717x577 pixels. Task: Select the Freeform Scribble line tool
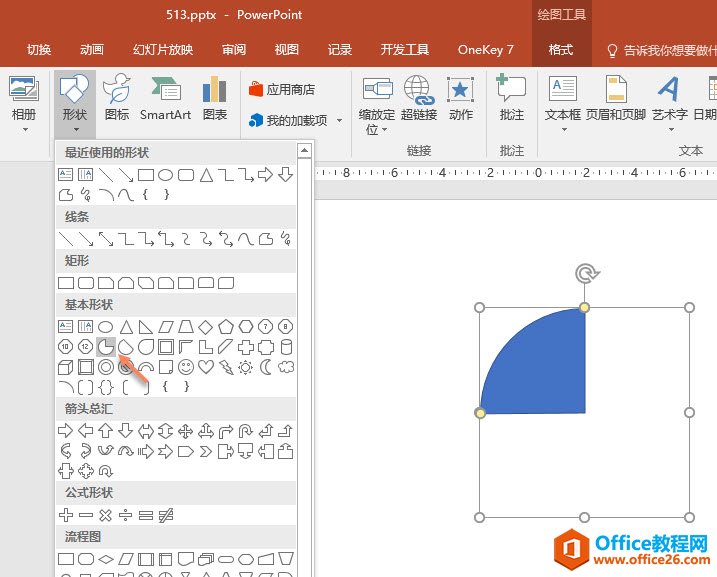[x=286, y=239]
